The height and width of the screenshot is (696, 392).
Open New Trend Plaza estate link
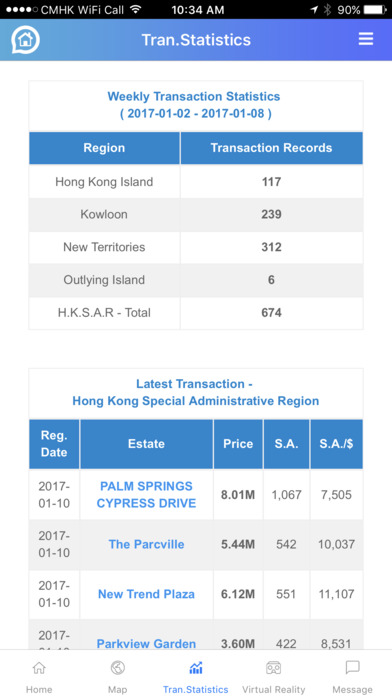pyautogui.click(x=147, y=594)
